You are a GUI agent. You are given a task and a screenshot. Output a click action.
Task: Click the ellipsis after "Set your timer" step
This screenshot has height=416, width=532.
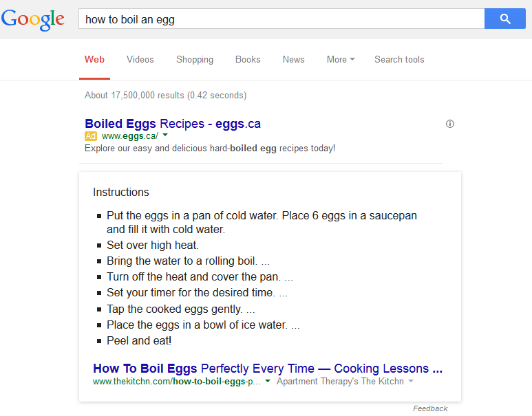click(283, 293)
